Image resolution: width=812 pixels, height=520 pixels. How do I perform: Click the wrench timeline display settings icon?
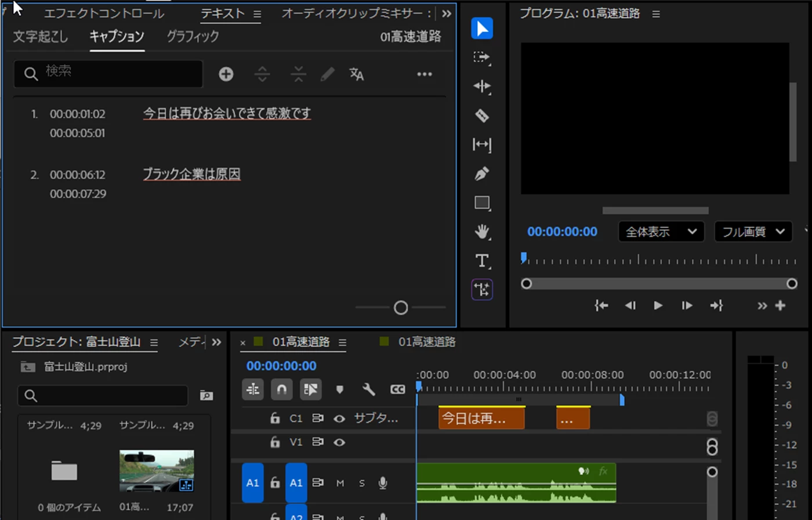369,389
